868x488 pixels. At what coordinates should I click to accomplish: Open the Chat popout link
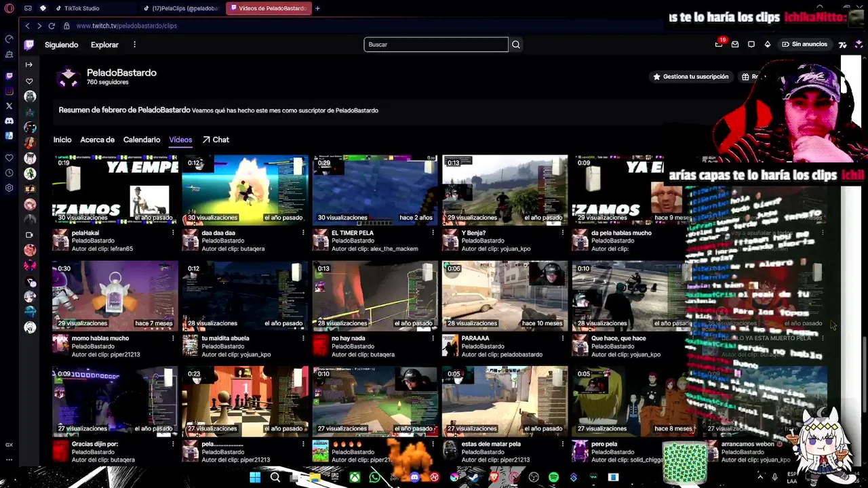[216, 140]
